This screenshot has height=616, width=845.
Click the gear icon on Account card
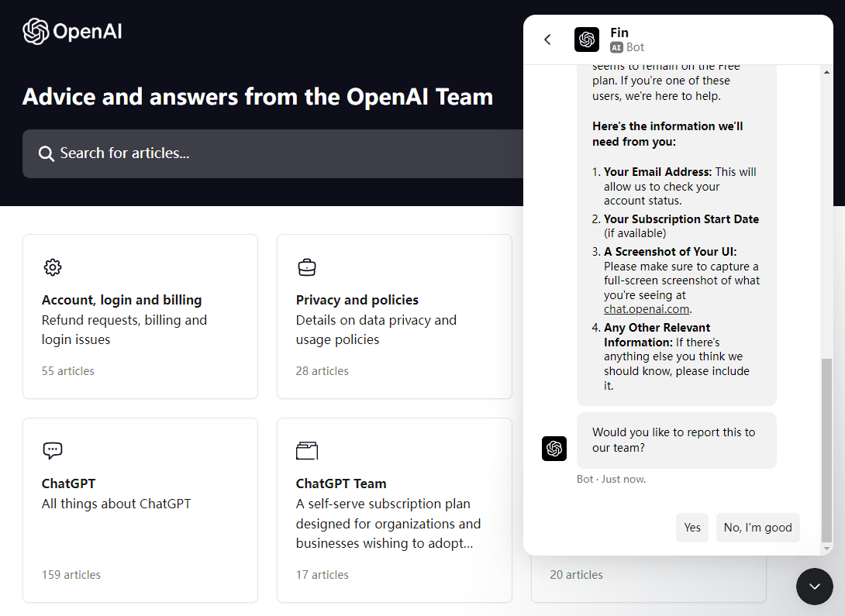point(53,267)
